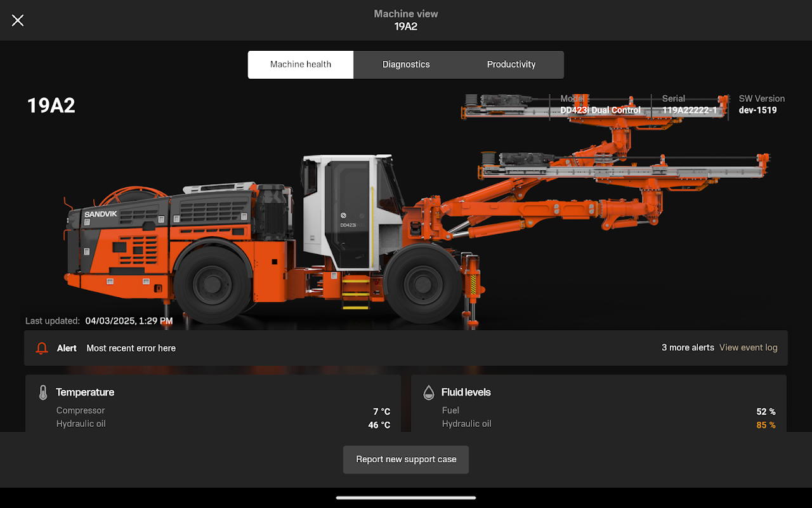Click the Temperature section heading
This screenshot has height=508, width=812.
(x=85, y=392)
